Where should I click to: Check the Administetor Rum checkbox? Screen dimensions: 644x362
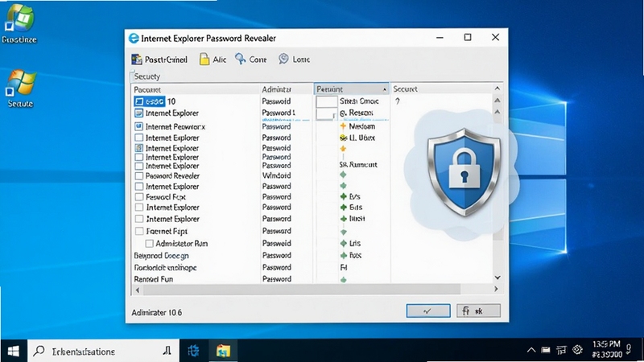150,244
